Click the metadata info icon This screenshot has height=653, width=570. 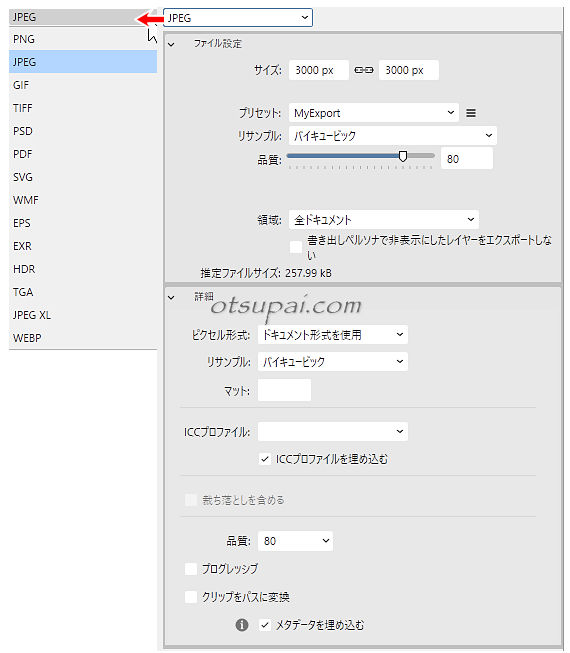click(242, 625)
